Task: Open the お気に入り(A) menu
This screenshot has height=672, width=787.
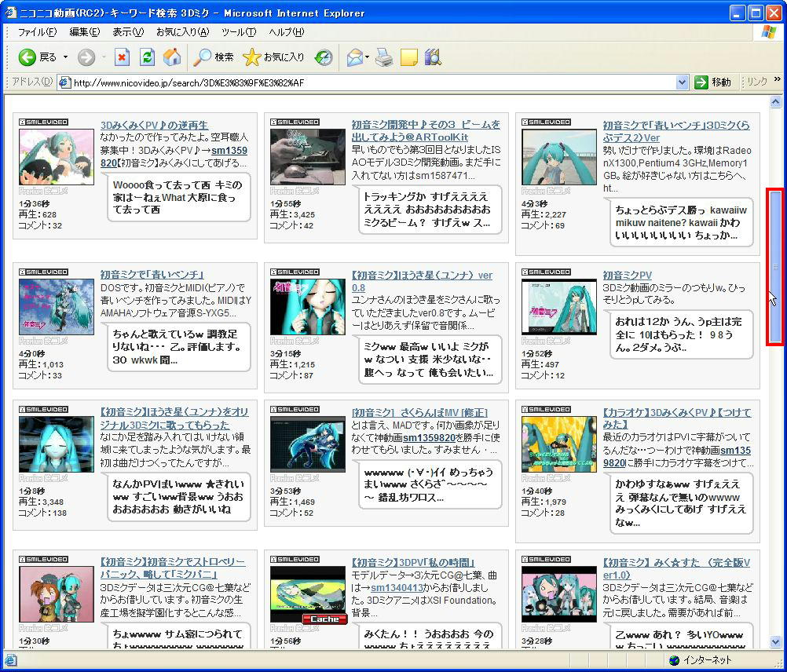Action: (x=182, y=32)
